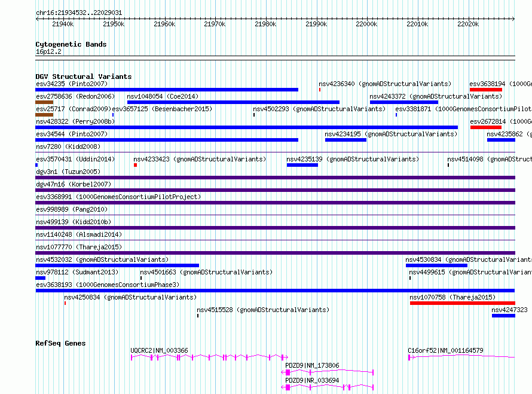The image size is (532, 394).
Task: Select nsv4243372 gnomAD variant label
Action: (436, 96)
